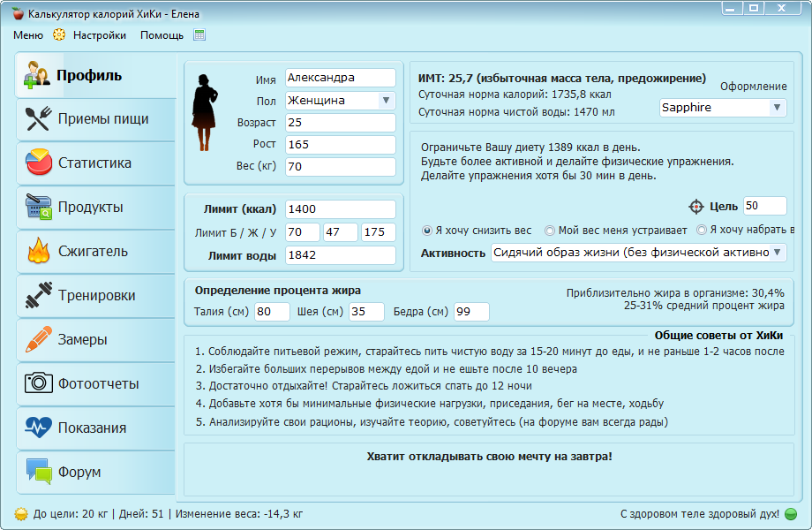Click the gear icon beside Настройки
812x530 pixels.
pyautogui.click(x=59, y=35)
